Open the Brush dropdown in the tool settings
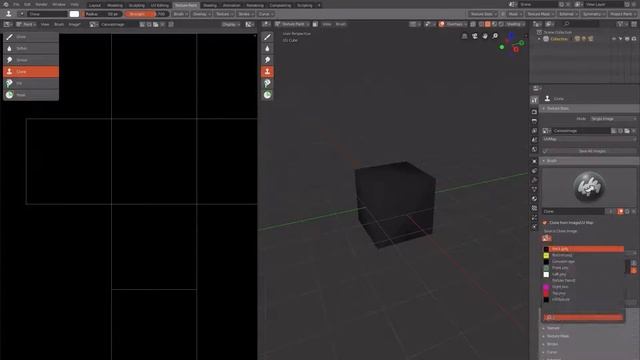The image size is (640, 360). pyautogui.click(x=180, y=14)
